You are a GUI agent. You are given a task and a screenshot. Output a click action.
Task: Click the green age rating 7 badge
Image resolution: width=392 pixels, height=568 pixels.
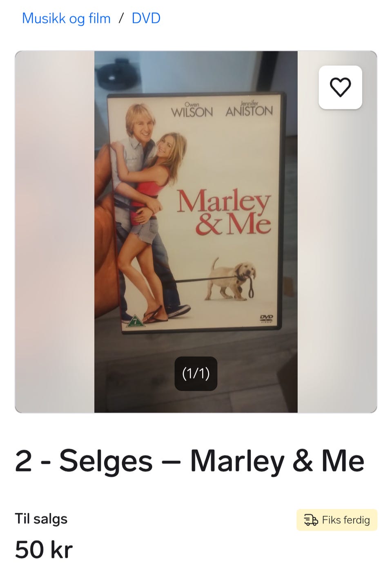(135, 322)
